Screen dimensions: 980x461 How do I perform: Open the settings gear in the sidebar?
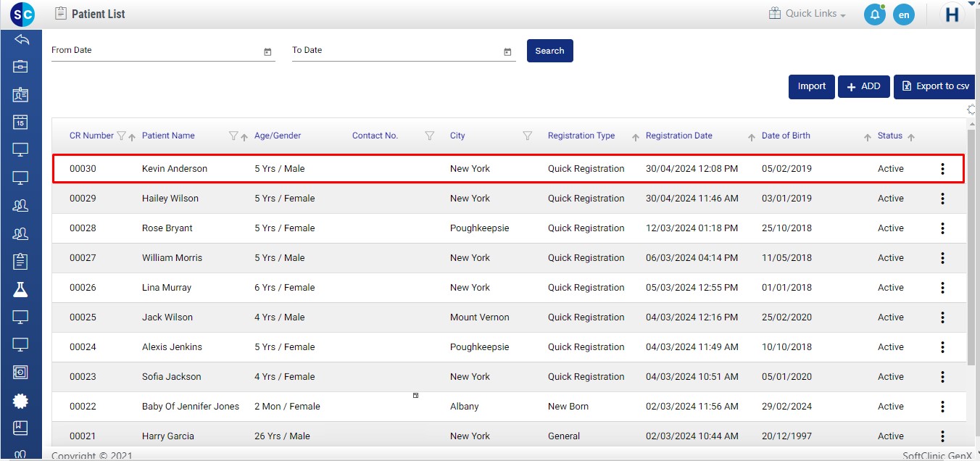[20, 400]
